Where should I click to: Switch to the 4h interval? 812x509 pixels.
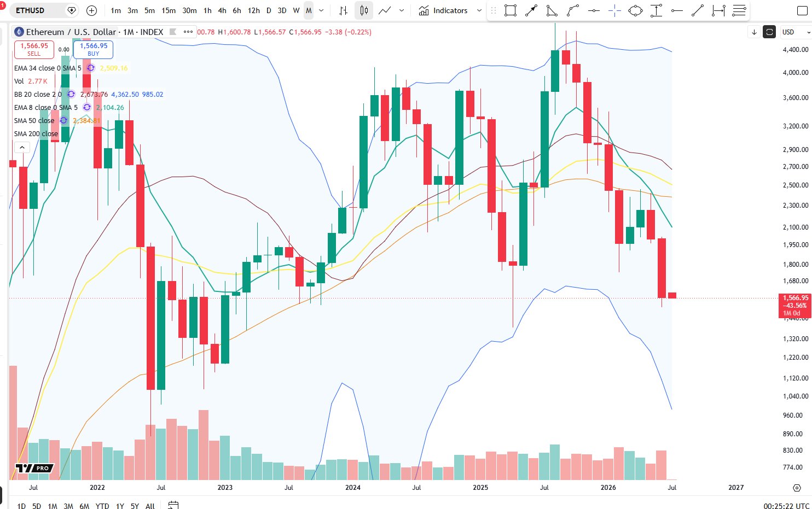[x=222, y=10]
